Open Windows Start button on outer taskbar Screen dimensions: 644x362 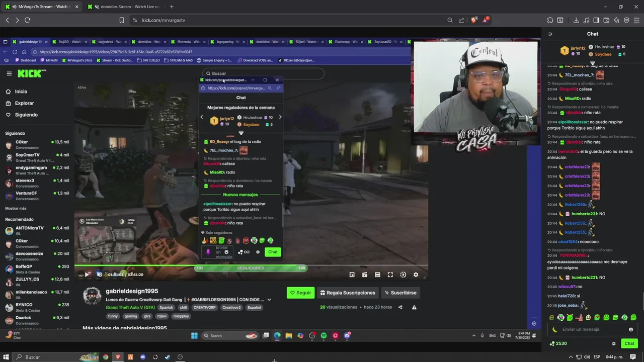point(6,357)
